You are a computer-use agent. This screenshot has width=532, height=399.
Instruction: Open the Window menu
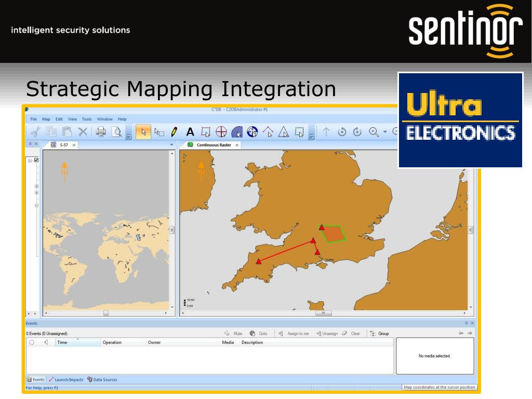click(x=105, y=119)
